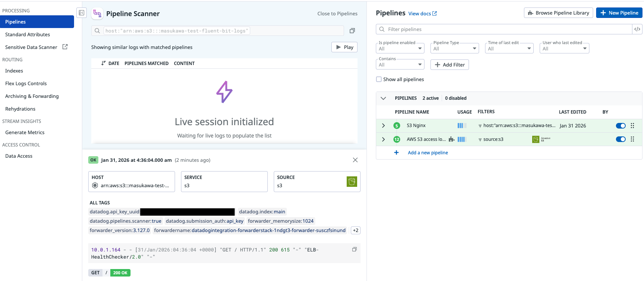This screenshot has height=281, width=644.
Task: Open drag handle menu for AWS S3 access logs
Action: pyautogui.click(x=632, y=139)
